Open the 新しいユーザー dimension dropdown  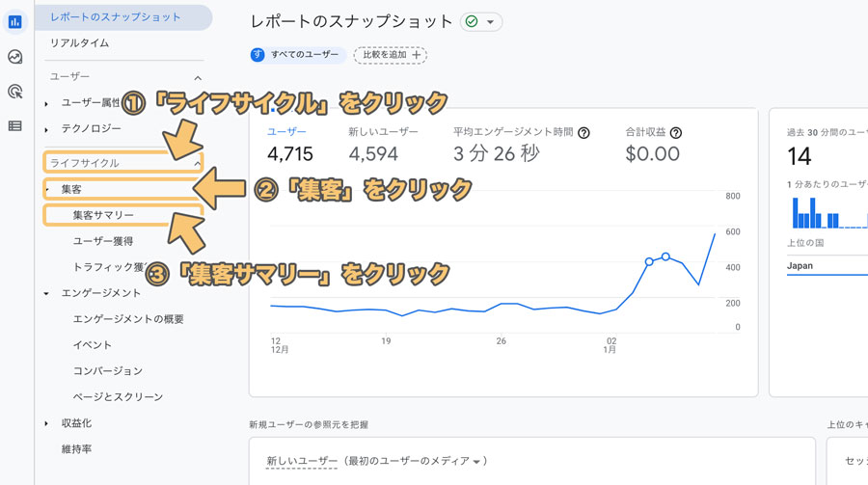[373, 462]
